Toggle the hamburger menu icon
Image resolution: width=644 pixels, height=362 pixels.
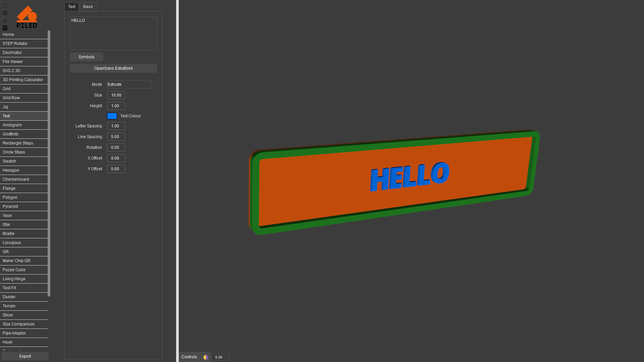(5, 28)
